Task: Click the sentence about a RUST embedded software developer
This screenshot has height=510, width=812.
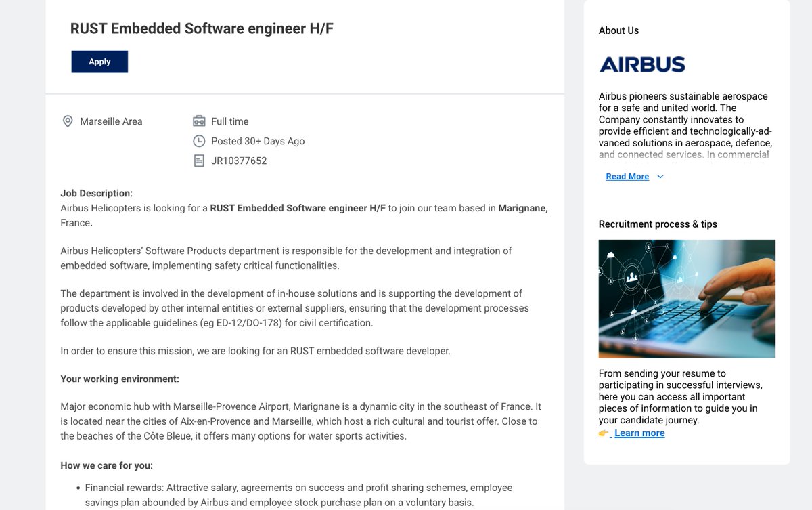Action: [x=255, y=351]
